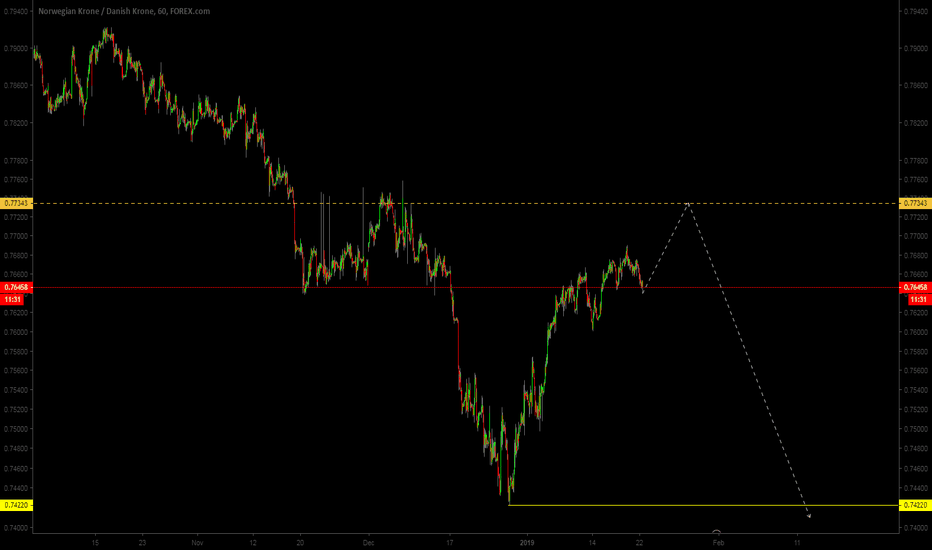Click the 11:31 countdown label on the left axis
This screenshot has width=932, height=550.
(13, 299)
